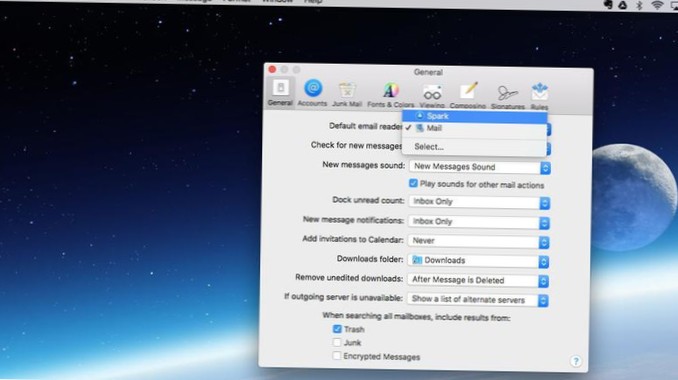Open Fonts & Colors preferences

(390, 95)
